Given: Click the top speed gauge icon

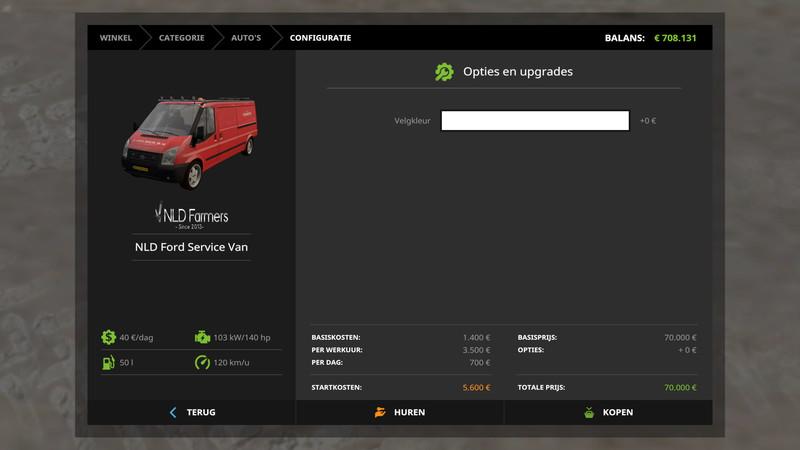Looking at the screenshot, I should pos(202,362).
